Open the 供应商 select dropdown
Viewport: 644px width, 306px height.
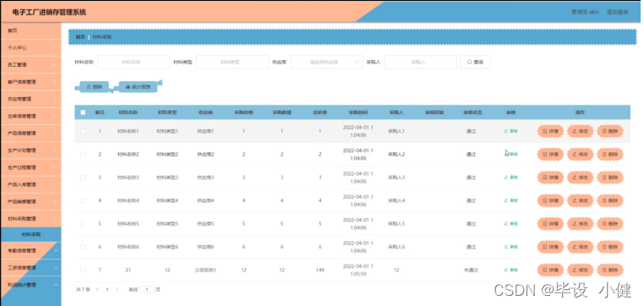[x=326, y=62]
